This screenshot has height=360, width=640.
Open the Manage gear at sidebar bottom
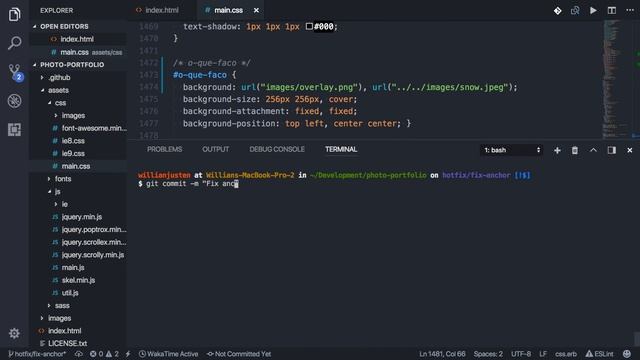[x=14, y=333]
